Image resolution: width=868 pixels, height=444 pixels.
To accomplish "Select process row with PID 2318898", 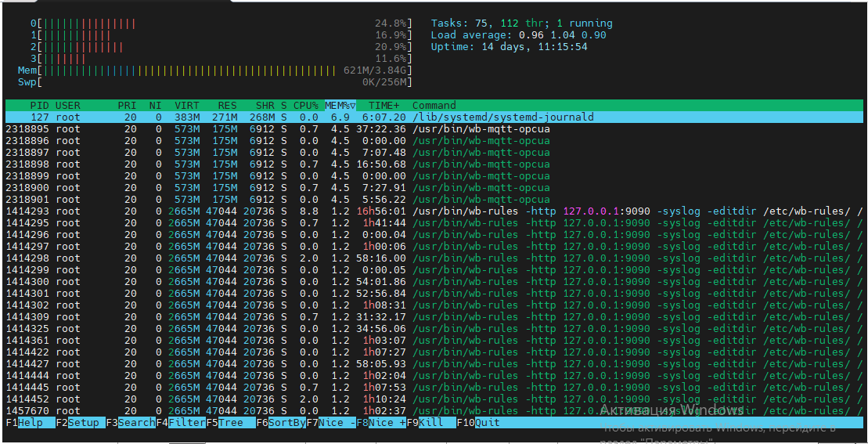I will click(434, 164).
